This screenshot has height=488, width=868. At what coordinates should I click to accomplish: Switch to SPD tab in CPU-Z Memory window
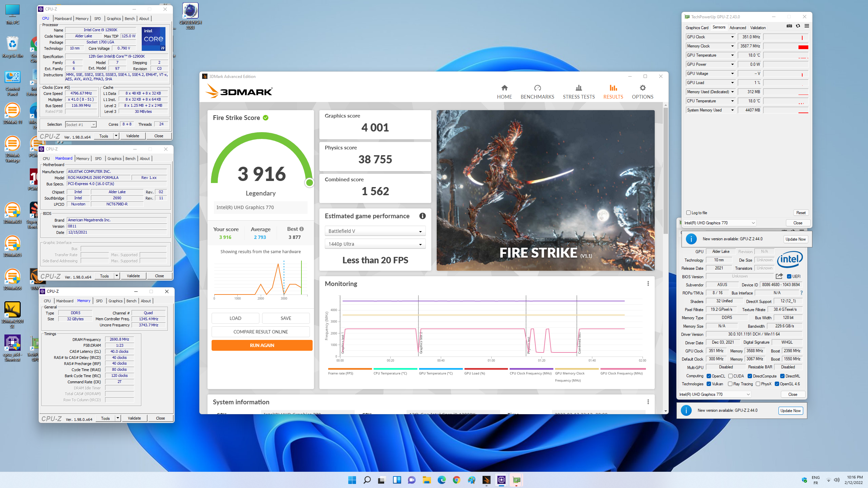[x=99, y=301]
